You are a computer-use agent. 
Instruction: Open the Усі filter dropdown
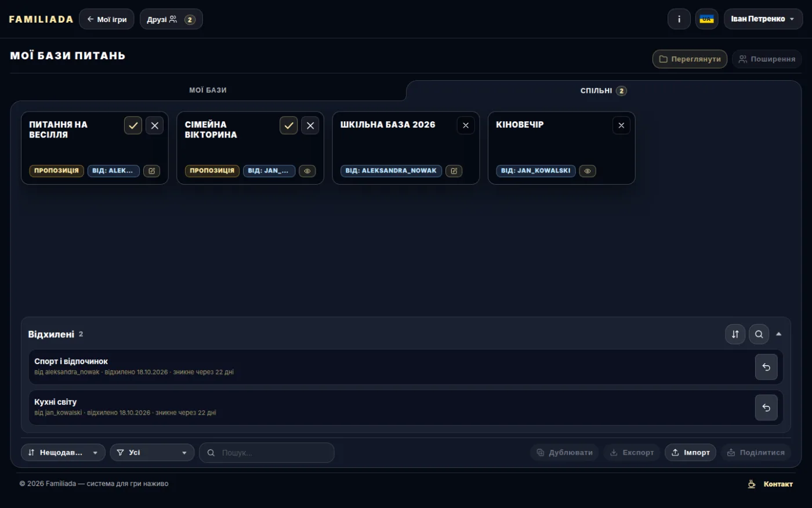[x=152, y=452]
